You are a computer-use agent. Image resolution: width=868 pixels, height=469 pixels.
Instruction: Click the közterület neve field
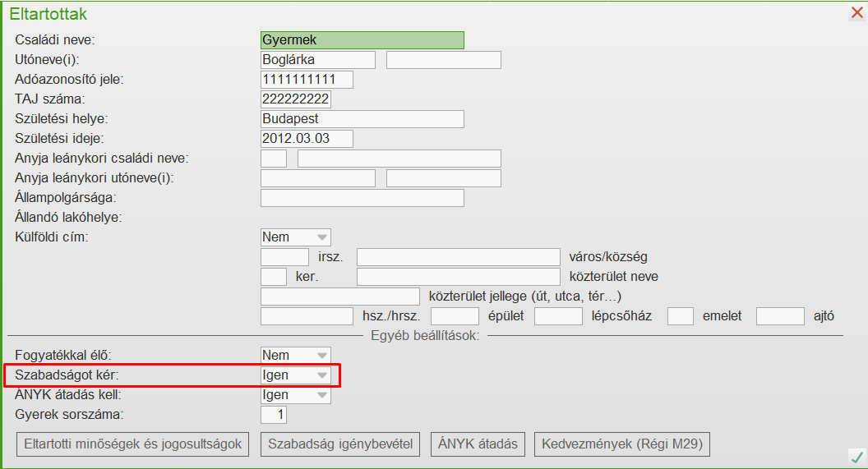[459, 277]
